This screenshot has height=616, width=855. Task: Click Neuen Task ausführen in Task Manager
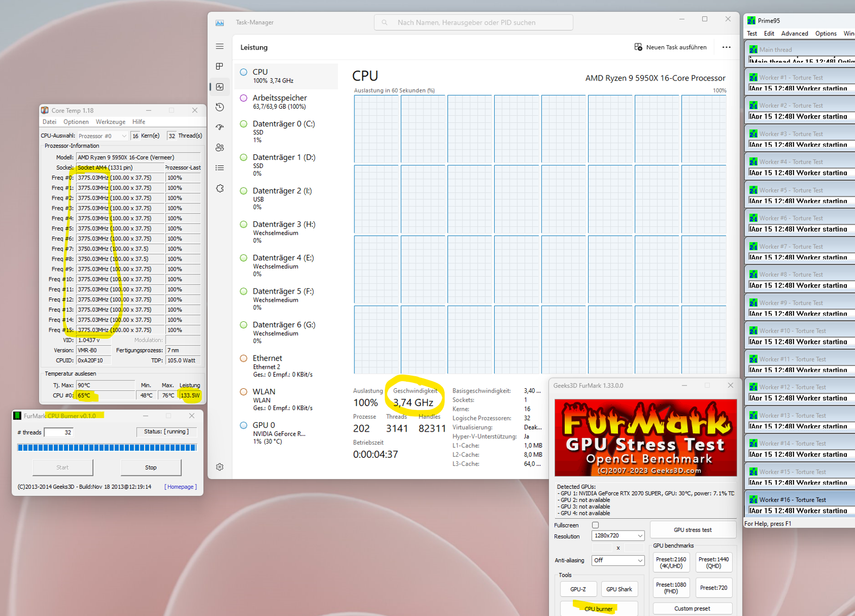pyautogui.click(x=671, y=47)
